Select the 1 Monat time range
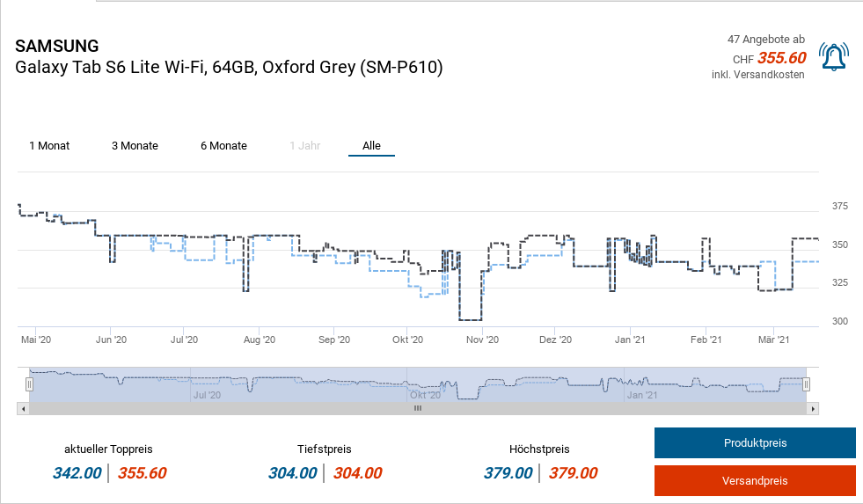 click(x=49, y=146)
